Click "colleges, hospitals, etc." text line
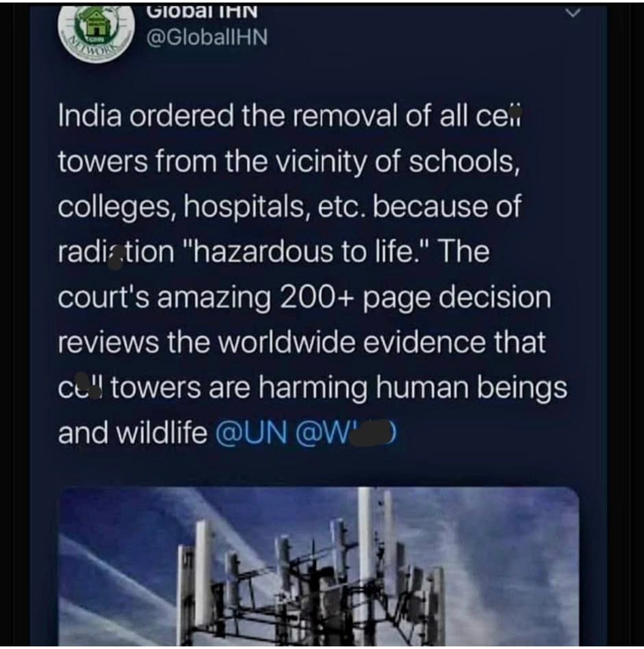 [x=213, y=208]
